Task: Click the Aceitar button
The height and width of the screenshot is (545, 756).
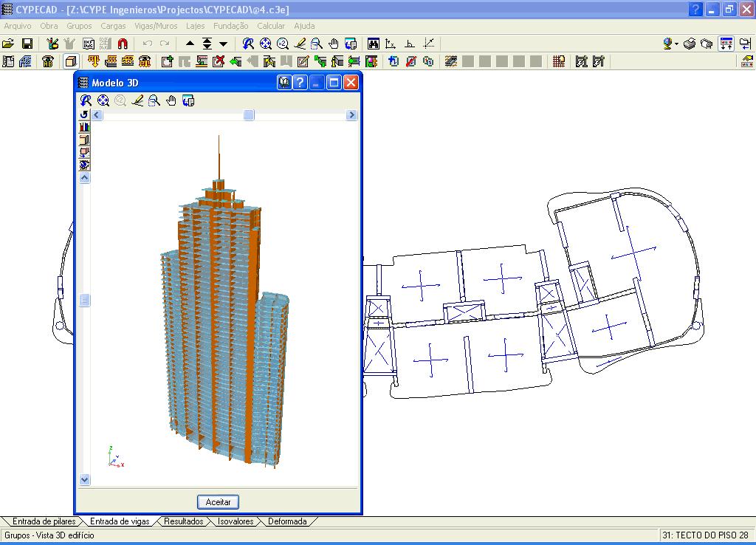Action: click(218, 502)
